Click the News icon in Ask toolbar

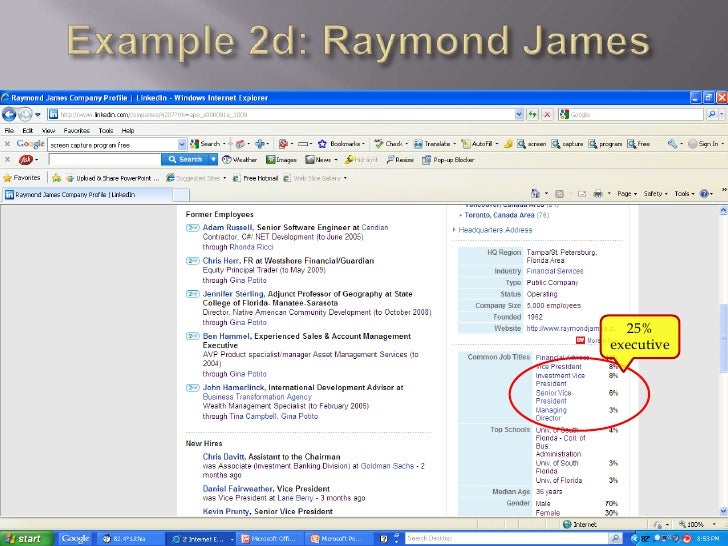coord(310,160)
